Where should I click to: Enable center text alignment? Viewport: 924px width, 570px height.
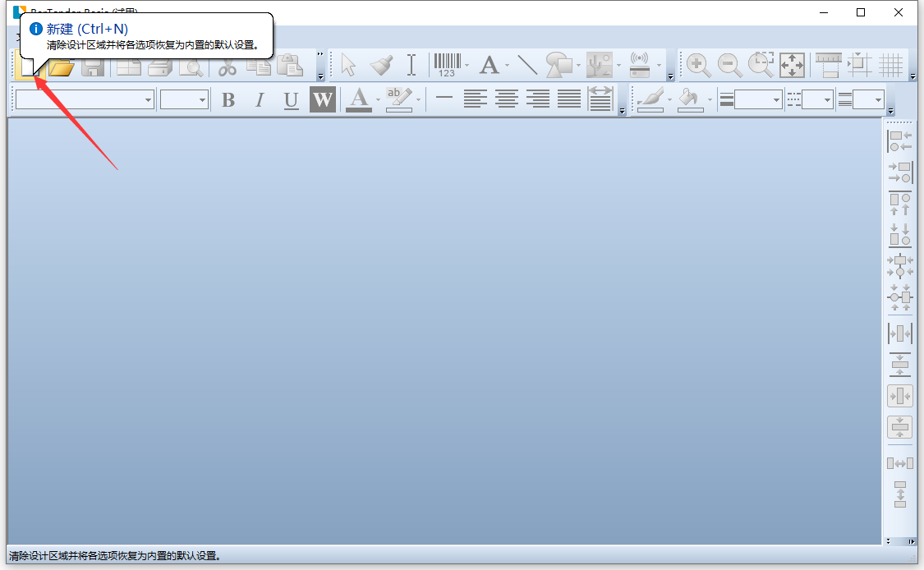click(x=507, y=99)
